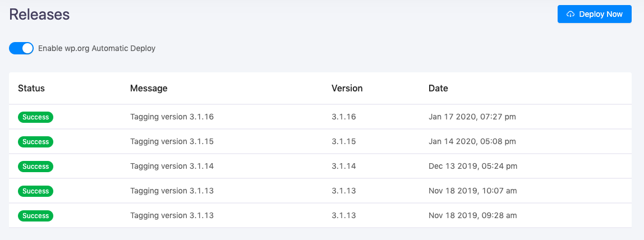Select the Nov 18 2019, 09:28 am date
Screen dimensions: 644x240
(472, 216)
